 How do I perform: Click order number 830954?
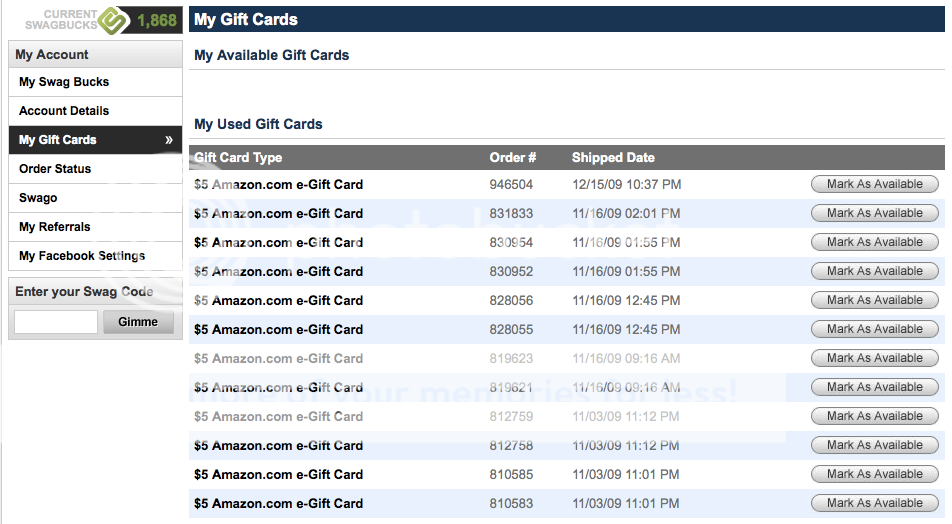511,243
